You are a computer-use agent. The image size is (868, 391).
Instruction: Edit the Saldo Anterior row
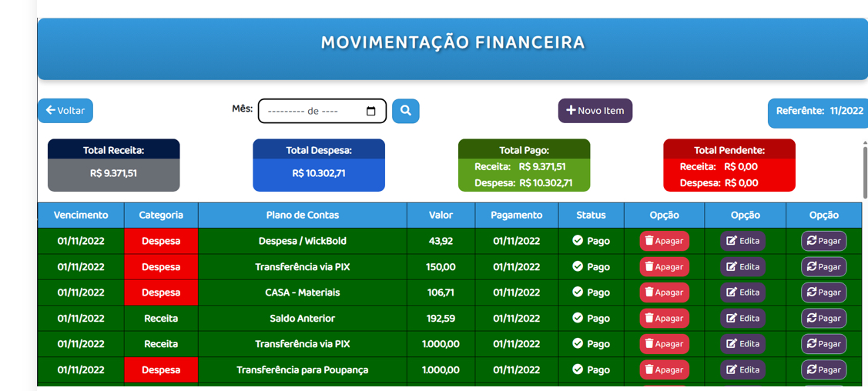tap(743, 319)
